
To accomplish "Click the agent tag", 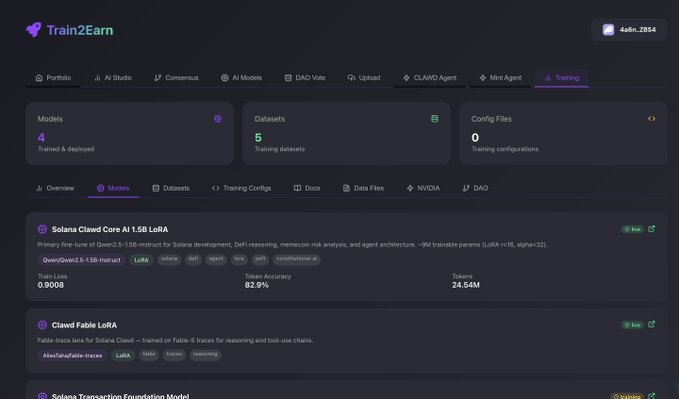I will coord(216,259).
